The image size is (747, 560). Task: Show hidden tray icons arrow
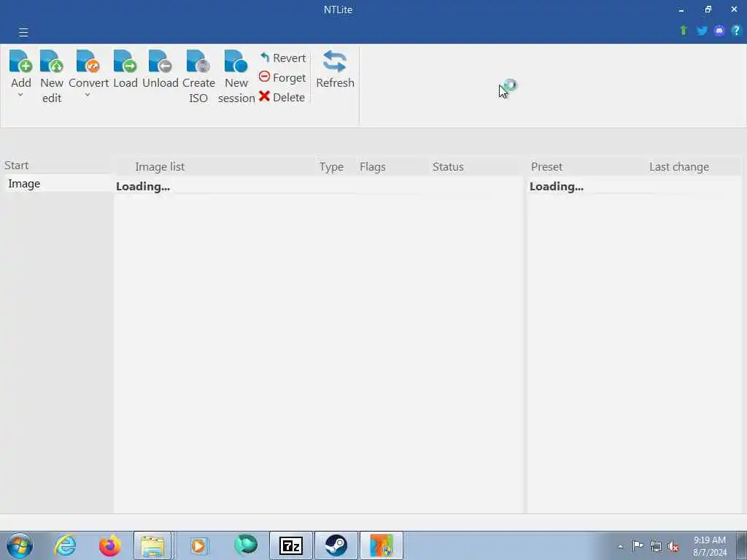tap(620, 546)
